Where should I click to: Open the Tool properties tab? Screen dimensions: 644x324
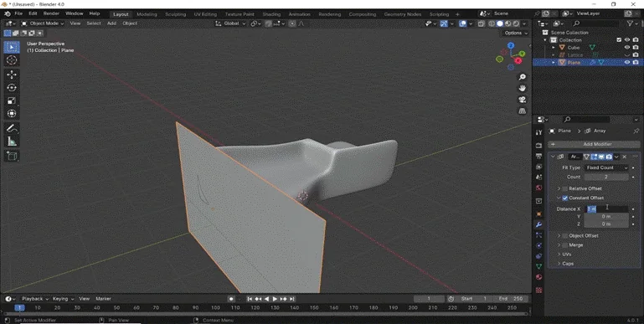pos(538,132)
